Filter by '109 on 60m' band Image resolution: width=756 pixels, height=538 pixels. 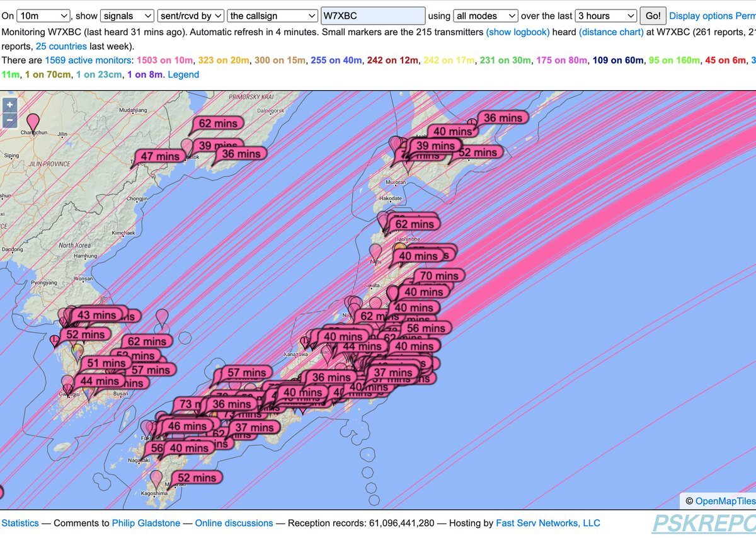click(x=618, y=60)
